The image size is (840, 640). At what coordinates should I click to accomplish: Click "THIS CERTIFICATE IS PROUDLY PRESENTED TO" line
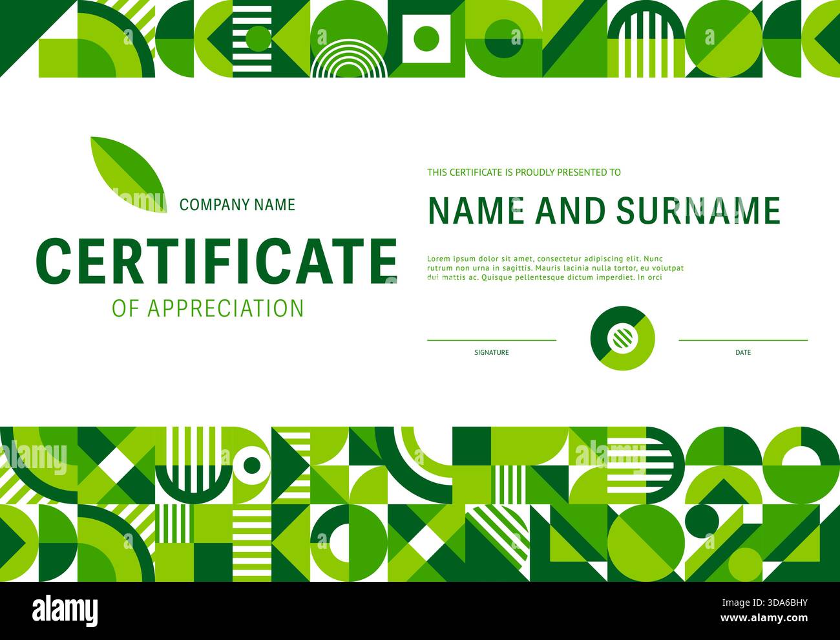[524, 172]
